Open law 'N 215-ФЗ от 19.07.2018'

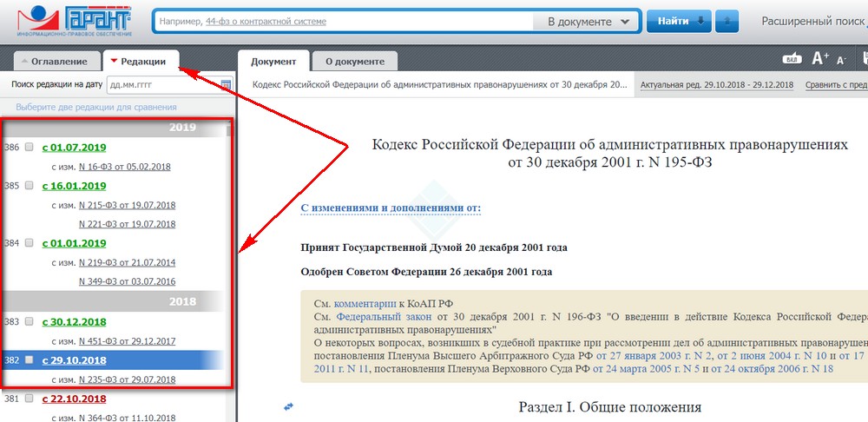[128, 205]
